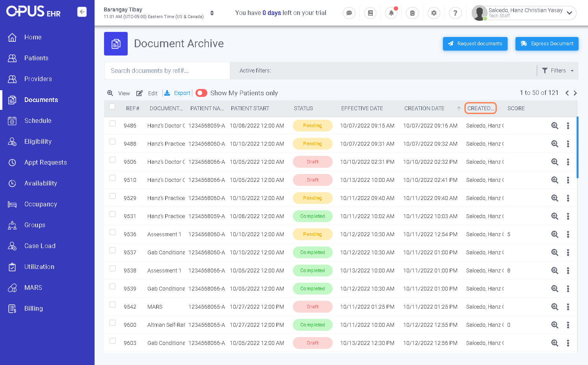Open the notes icon in top bar
588x365 pixels.
point(370,13)
